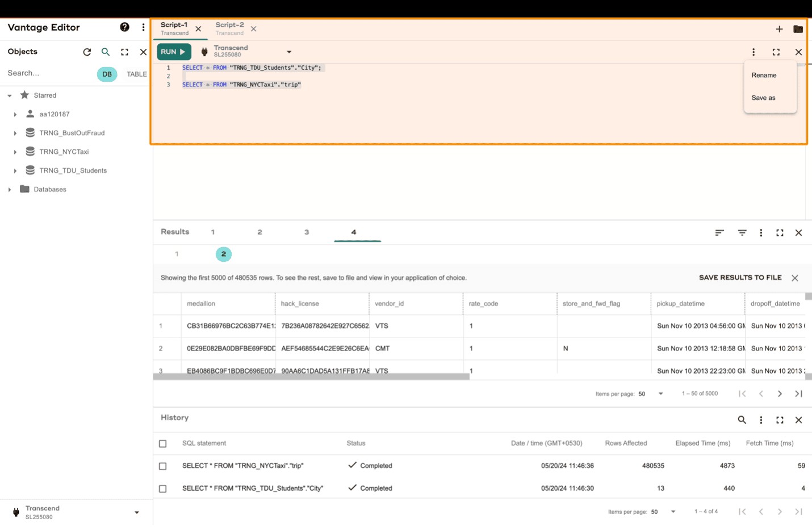This screenshot has height=527, width=812.
Task: Add a new script tab
Action: coord(779,29)
